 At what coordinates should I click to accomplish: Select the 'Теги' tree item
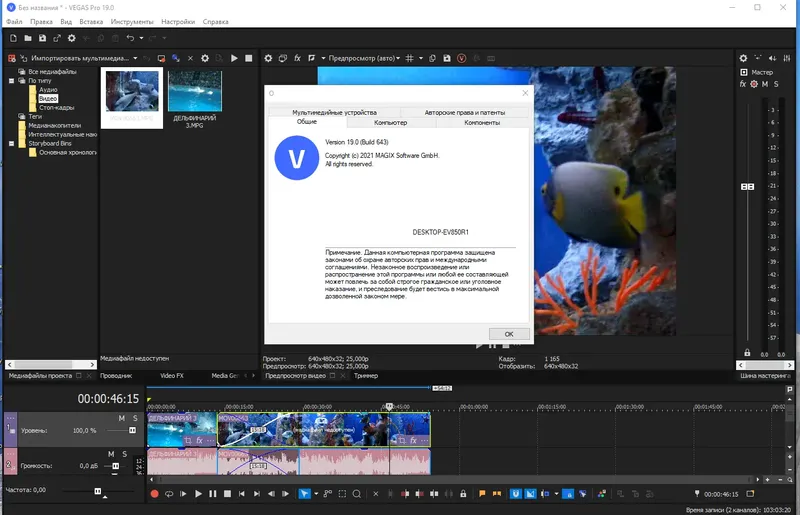[x=35, y=116]
